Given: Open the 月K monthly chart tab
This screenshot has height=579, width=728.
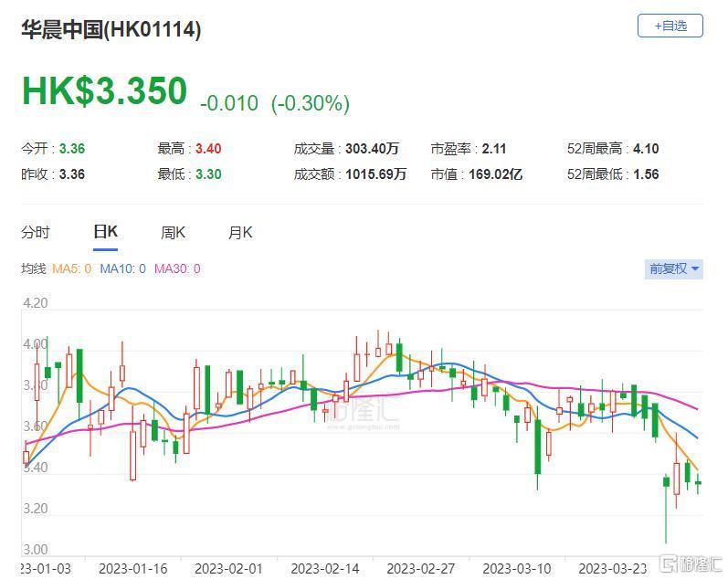Looking at the screenshot, I should (240, 232).
